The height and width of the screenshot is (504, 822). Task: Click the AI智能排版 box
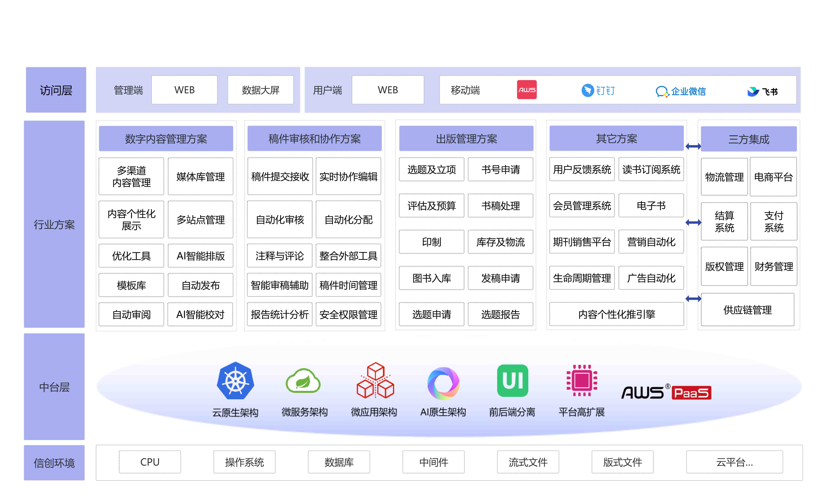pos(200,256)
